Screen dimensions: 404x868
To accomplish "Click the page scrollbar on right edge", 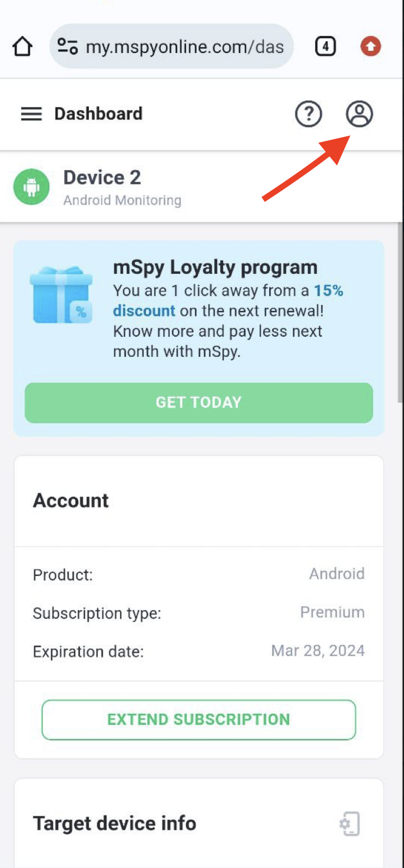I will [400, 312].
